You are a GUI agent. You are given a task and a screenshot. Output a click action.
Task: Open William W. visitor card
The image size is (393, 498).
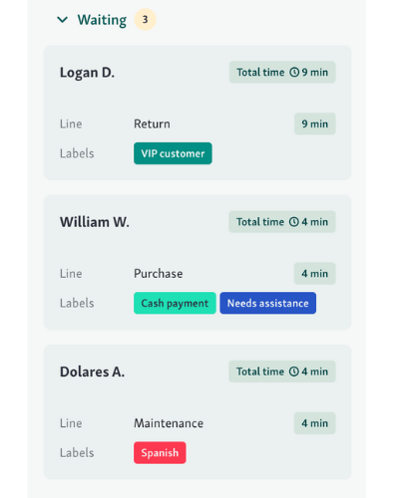click(197, 262)
